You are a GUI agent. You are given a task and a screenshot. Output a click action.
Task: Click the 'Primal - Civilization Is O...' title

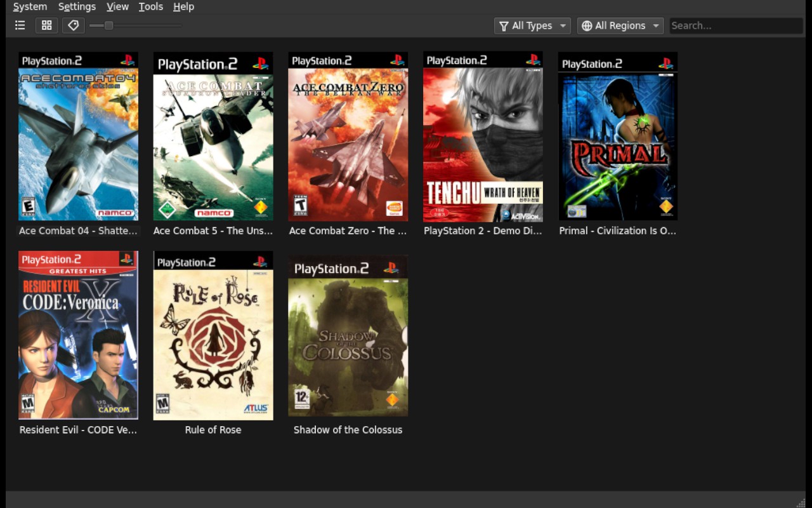pos(618,231)
